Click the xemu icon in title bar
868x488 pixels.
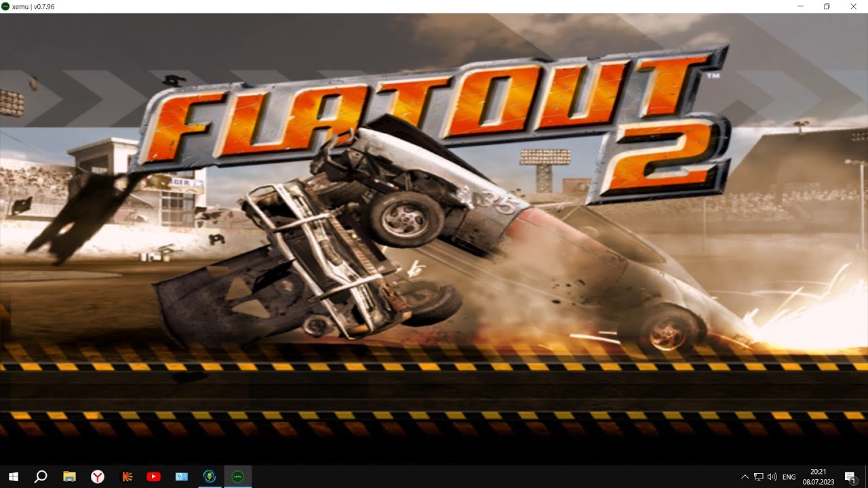pyautogui.click(x=5, y=6)
